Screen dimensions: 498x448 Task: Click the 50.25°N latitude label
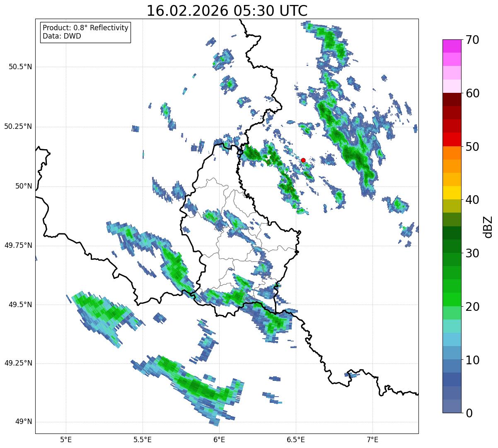click(18, 126)
